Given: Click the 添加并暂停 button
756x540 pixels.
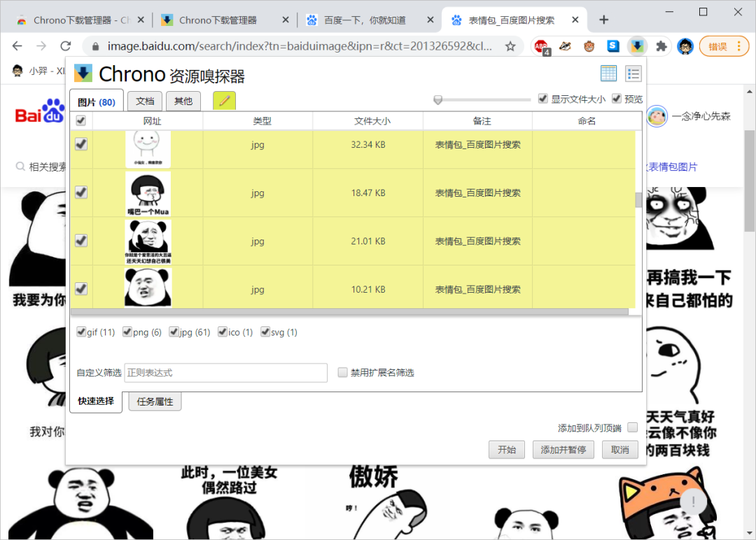Looking at the screenshot, I should pos(563,450).
